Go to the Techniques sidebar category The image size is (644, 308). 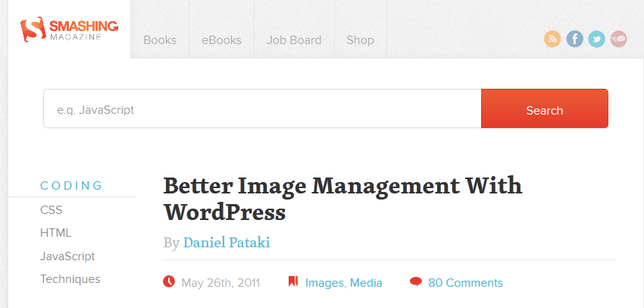[70, 279]
